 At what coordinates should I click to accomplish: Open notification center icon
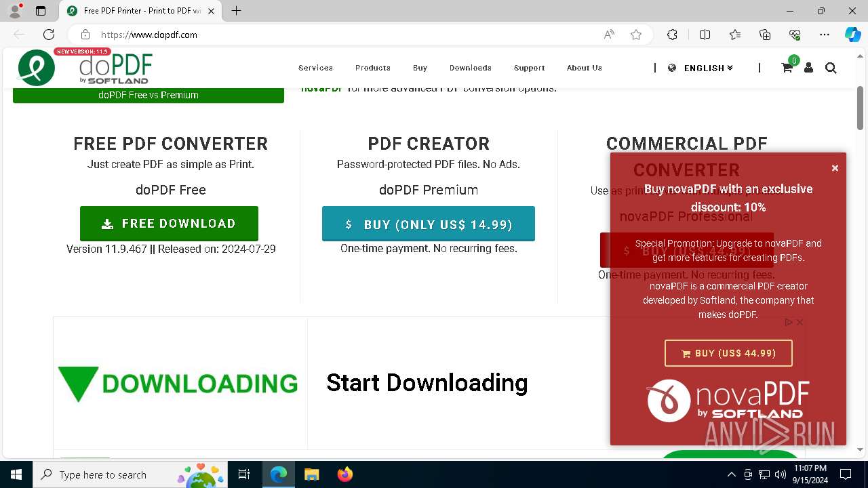tap(846, 474)
